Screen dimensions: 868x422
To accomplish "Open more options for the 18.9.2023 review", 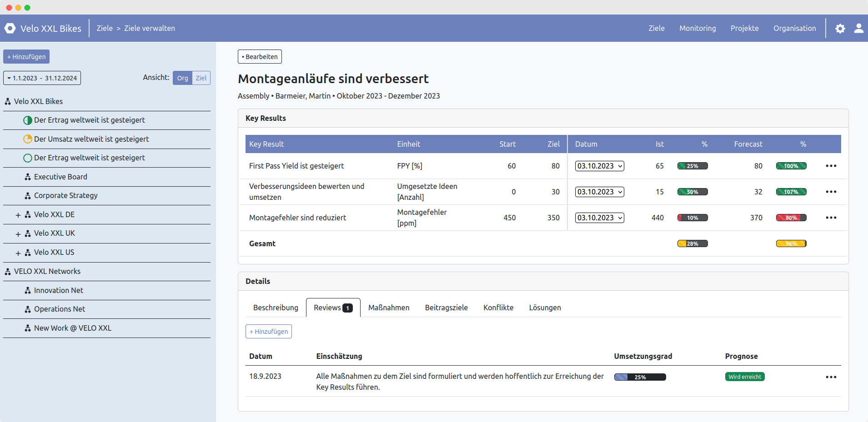I will click(x=831, y=377).
